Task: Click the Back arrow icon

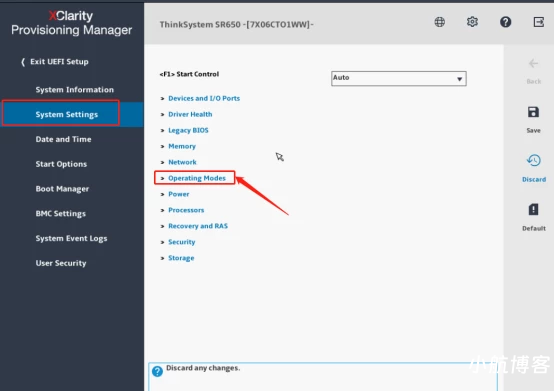Action: tap(534, 64)
